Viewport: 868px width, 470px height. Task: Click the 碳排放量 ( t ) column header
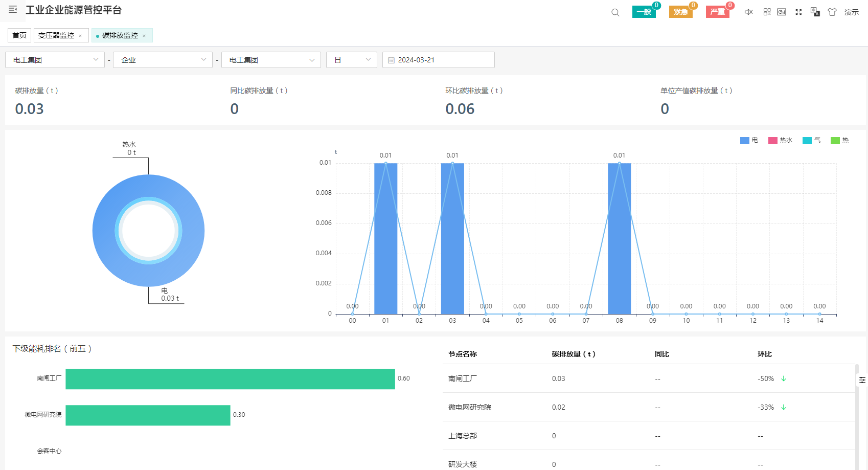pos(574,354)
